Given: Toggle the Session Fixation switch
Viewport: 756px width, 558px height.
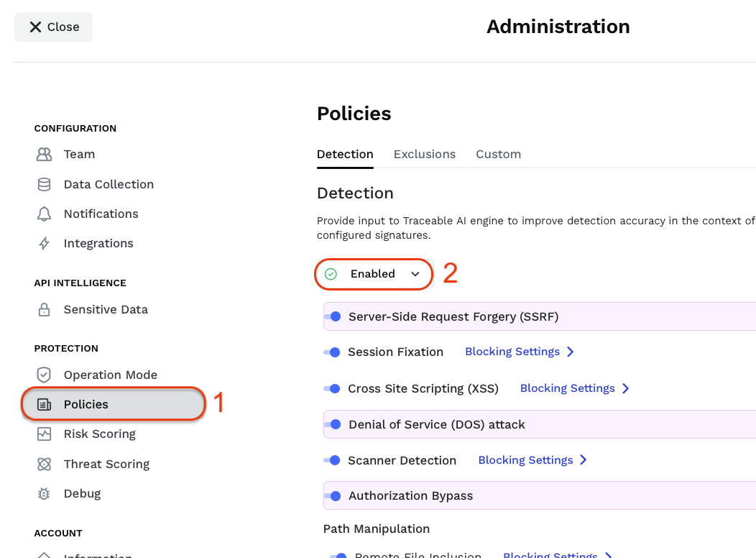Looking at the screenshot, I should 332,352.
